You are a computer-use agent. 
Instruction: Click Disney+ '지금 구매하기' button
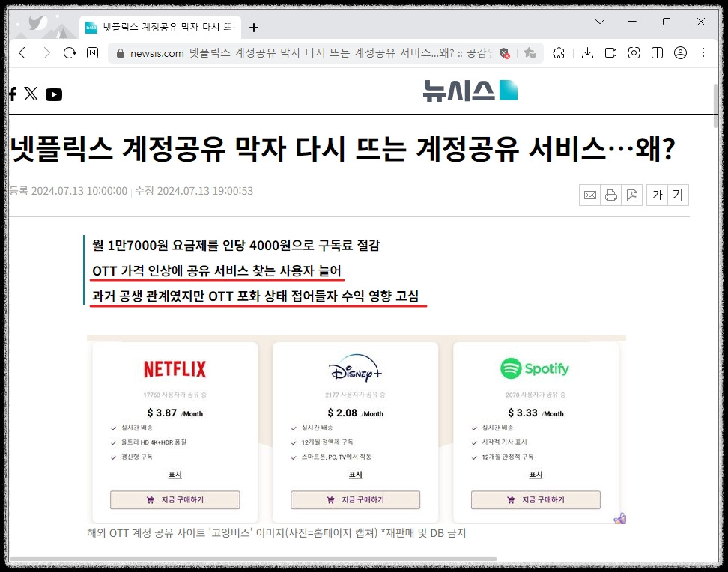pyautogui.click(x=355, y=499)
